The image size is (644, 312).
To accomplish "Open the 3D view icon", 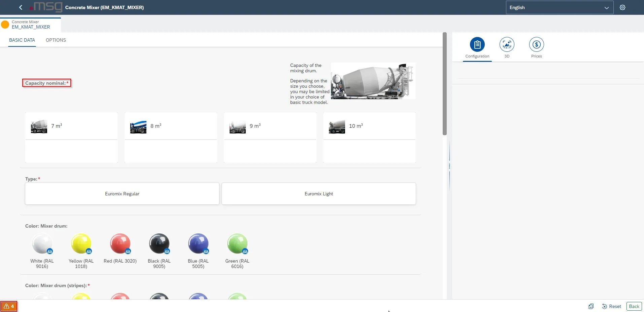I will (x=507, y=45).
